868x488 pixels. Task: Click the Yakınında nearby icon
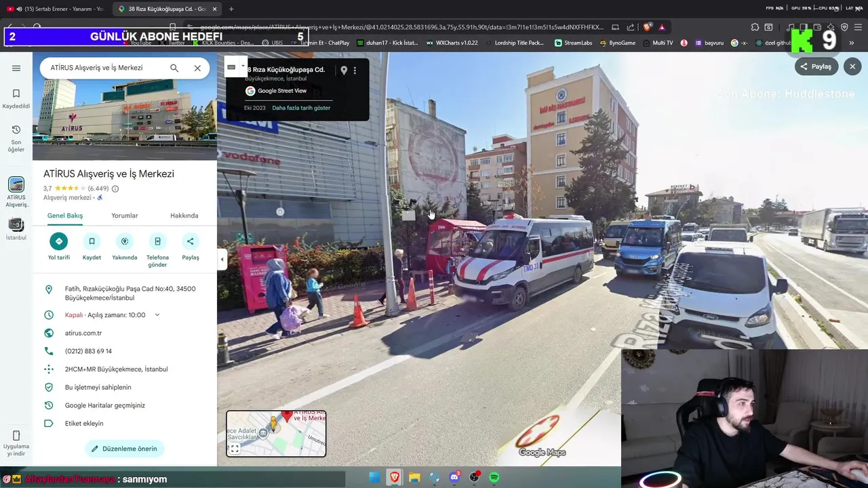[125, 241]
